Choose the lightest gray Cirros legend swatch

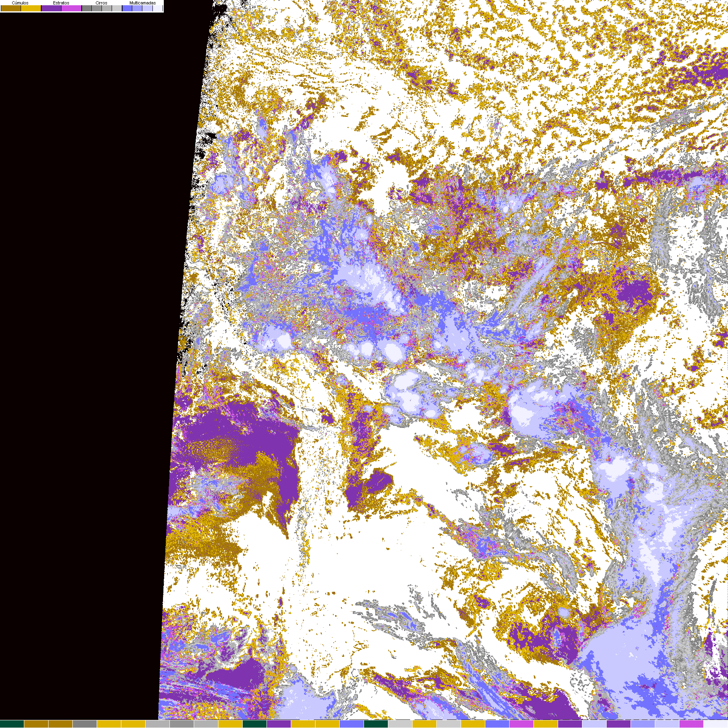(x=117, y=8)
